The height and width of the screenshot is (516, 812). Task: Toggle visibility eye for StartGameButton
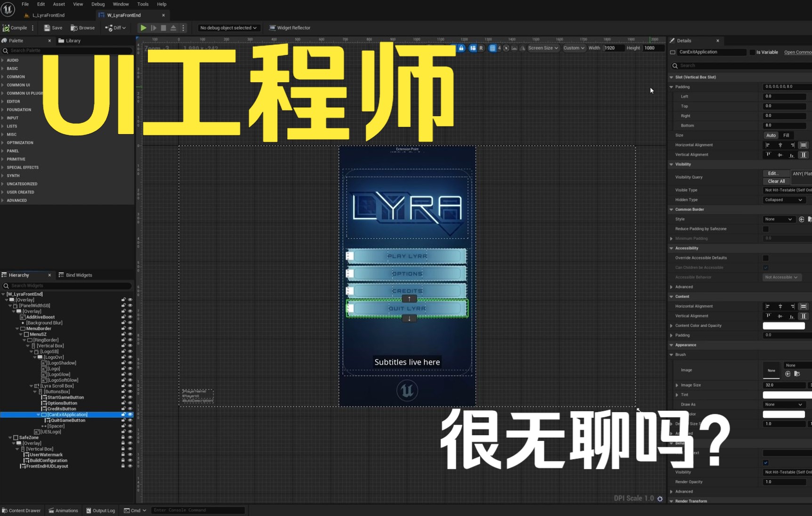[x=130, y=397]
